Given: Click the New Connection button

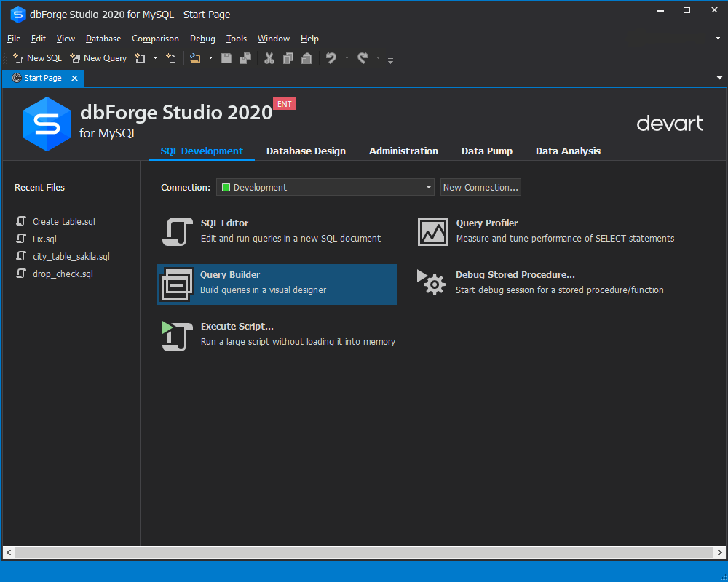Looking at the screenshot, I should [x=480, y=187].
